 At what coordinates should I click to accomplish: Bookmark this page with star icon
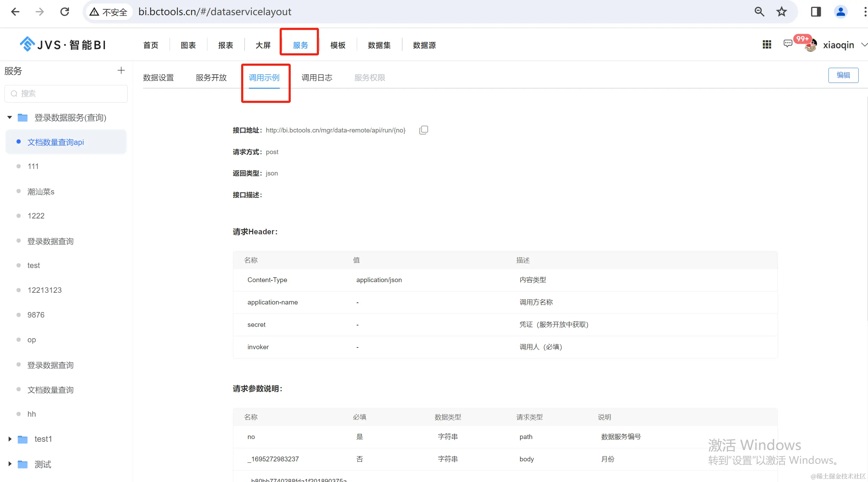[781, 12]
